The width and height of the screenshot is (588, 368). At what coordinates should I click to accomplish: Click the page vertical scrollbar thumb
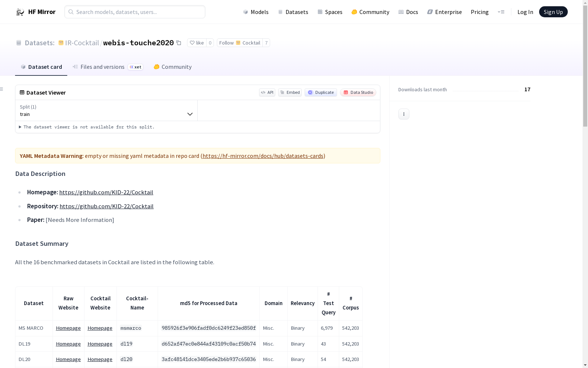coord(585,66)
